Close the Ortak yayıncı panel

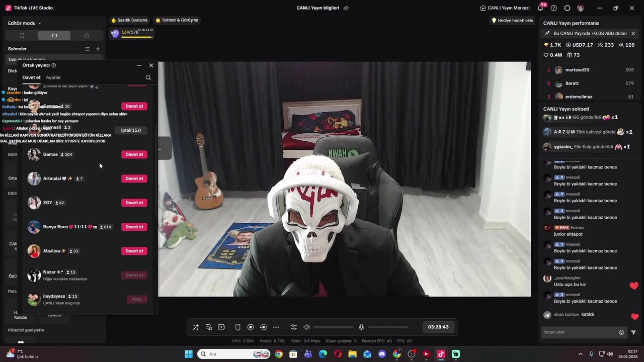click(x=151, y=65)
